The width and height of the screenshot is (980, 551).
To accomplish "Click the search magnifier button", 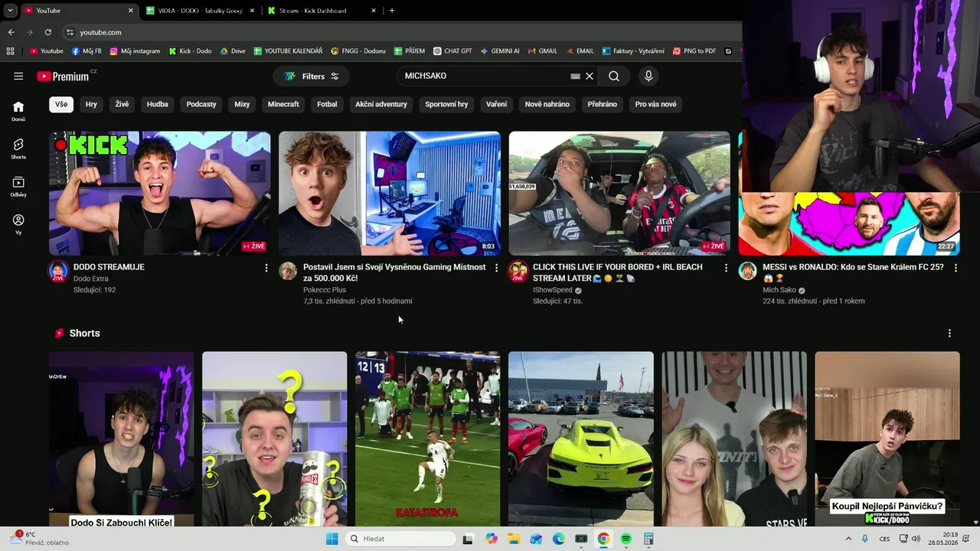I will point(614,76).
